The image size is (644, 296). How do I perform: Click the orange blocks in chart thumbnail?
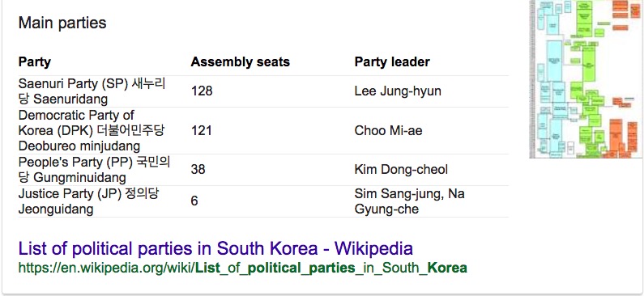[x=624, y=138]
